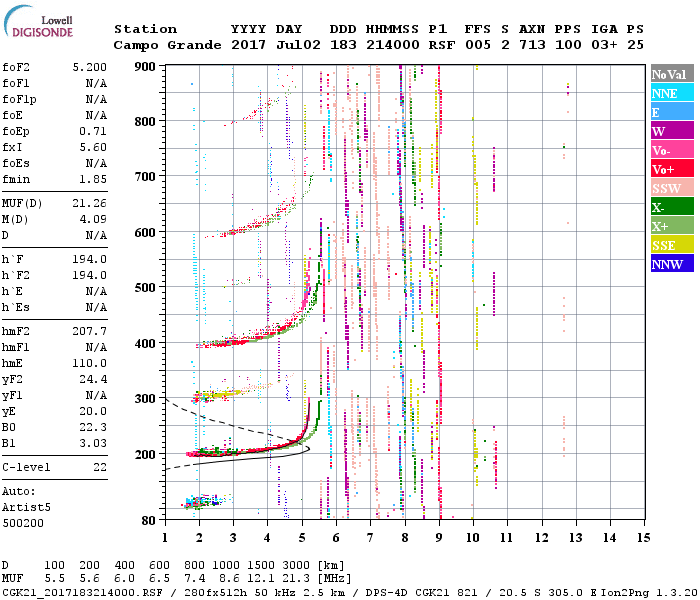Click the hmF2 value 207.7

89,330
